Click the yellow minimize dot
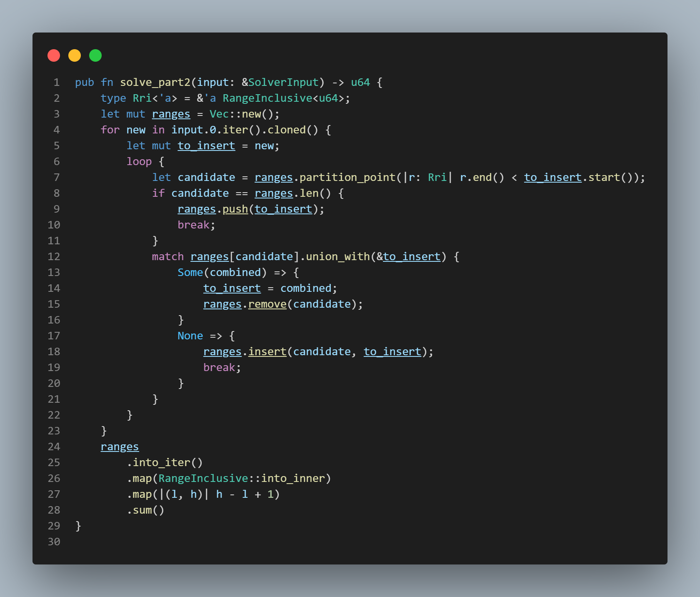 coord(75,55)
